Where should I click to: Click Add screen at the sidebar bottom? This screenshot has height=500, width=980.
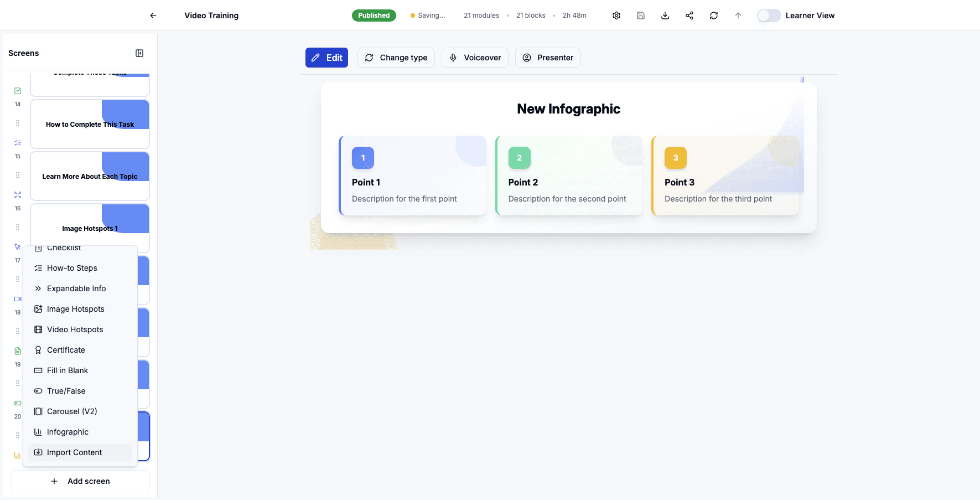tap(80, 481)
